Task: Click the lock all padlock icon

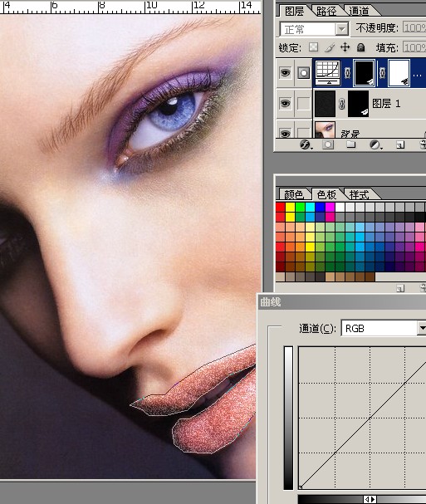Action: coord(360,47)
